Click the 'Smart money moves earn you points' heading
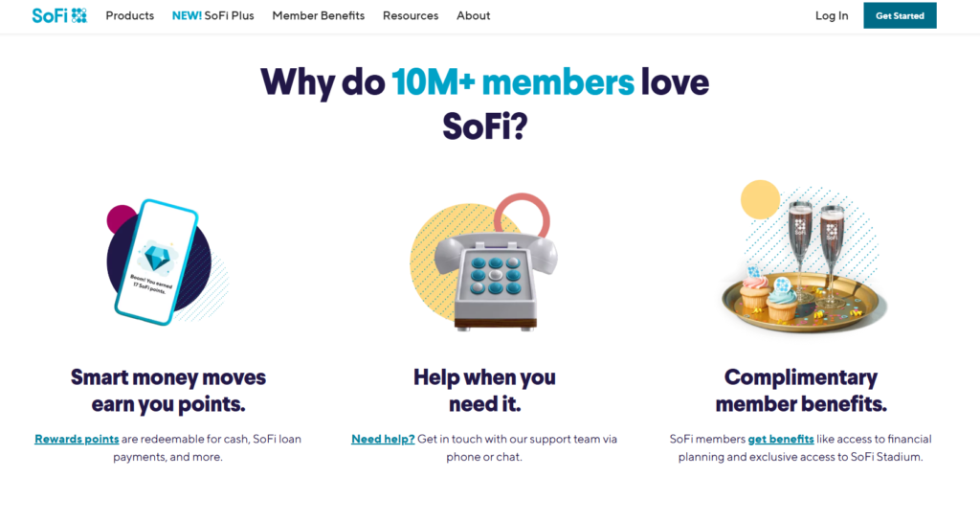 tap(168, 391)
